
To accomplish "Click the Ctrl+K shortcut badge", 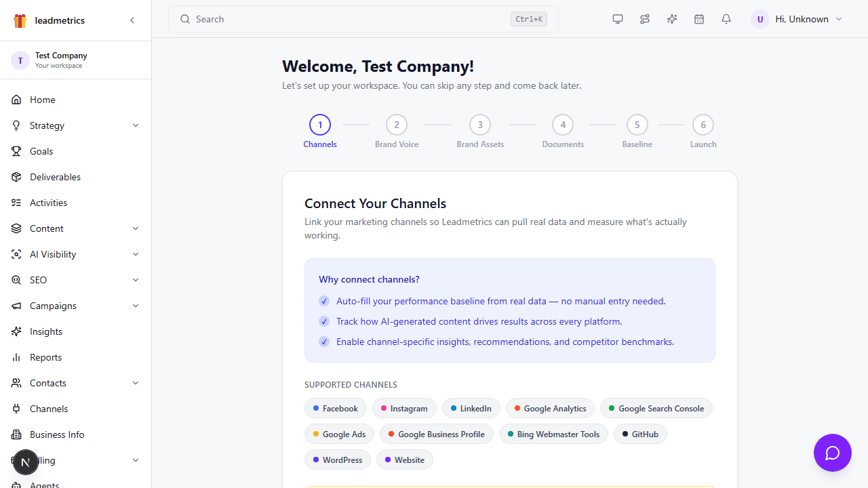I will pos(529,19).
